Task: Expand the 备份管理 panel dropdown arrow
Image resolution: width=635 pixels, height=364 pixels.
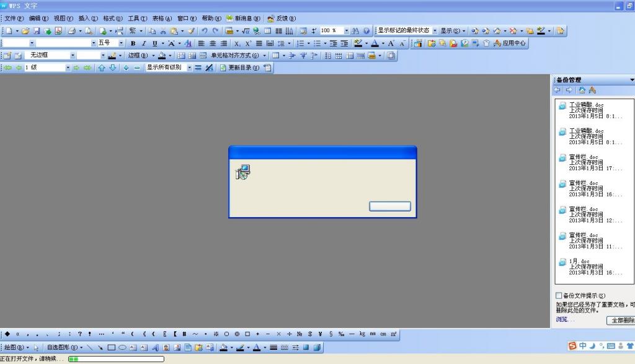Action: 632,80
